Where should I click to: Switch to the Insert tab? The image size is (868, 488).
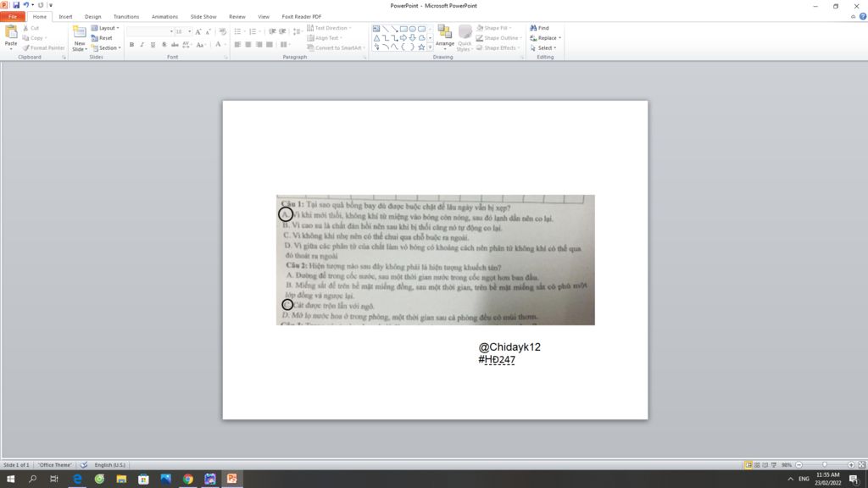click(65, 17)
